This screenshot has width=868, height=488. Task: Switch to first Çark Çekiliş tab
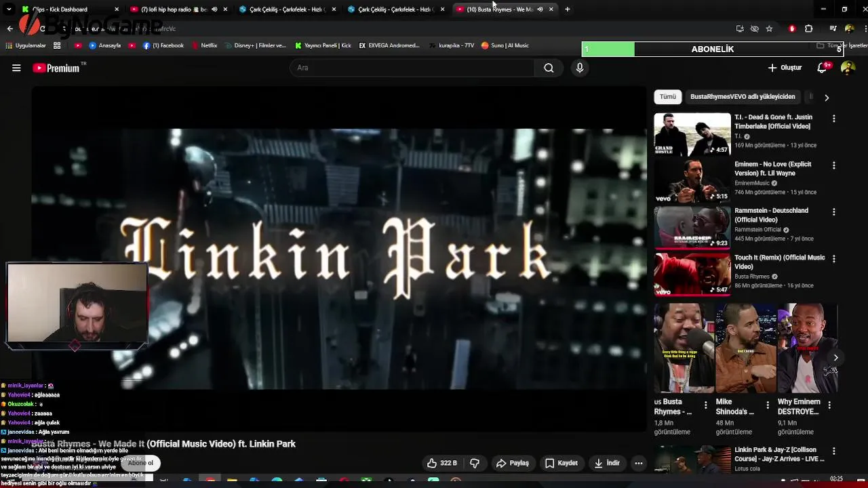[x=288, y=9]
